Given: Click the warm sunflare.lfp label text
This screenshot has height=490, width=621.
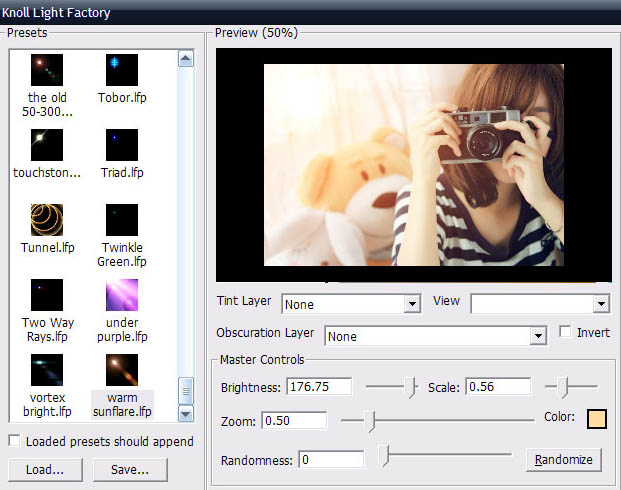Looking at the screenshot, I should 122,404.
